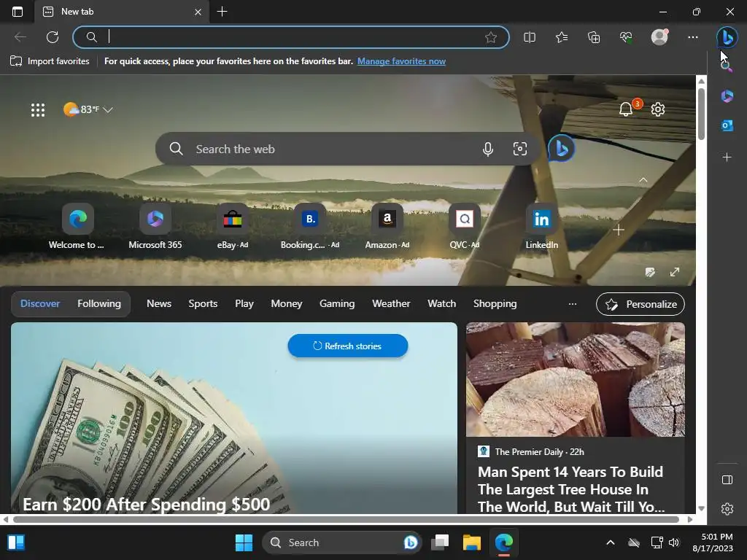
Task: Toggle sidebar visibility icon at bottom
Action: pyautogui.click(x=727, y=480)
